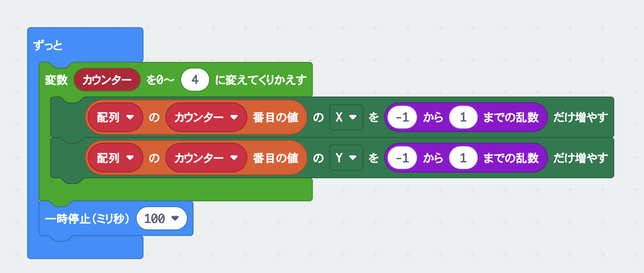Click the -1 minimum field in the Y random block
Viewport: 644px width, 273px height.
pyautogui.click(x=402, y=158)
